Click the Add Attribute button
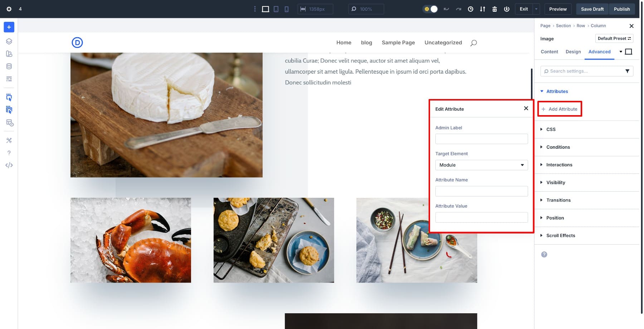Image resolution: width=644 pixels, height=329 pixels. click(x=560, y=109)
